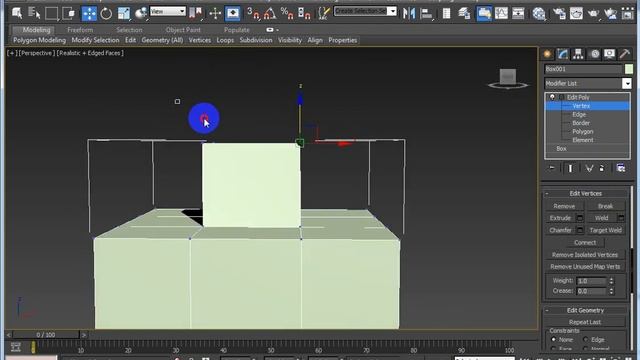640x360 pixels.
Task: Select None constraint radio button
Action: click(554, 339)
